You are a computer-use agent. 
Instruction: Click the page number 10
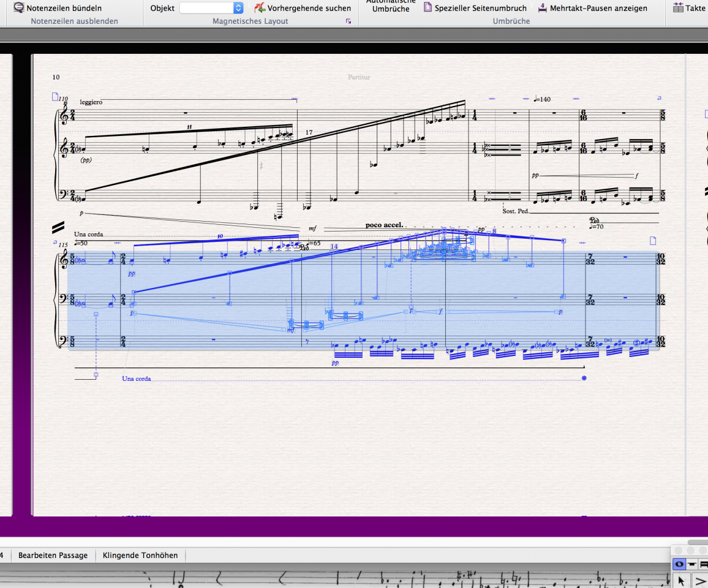pos(56,77)
